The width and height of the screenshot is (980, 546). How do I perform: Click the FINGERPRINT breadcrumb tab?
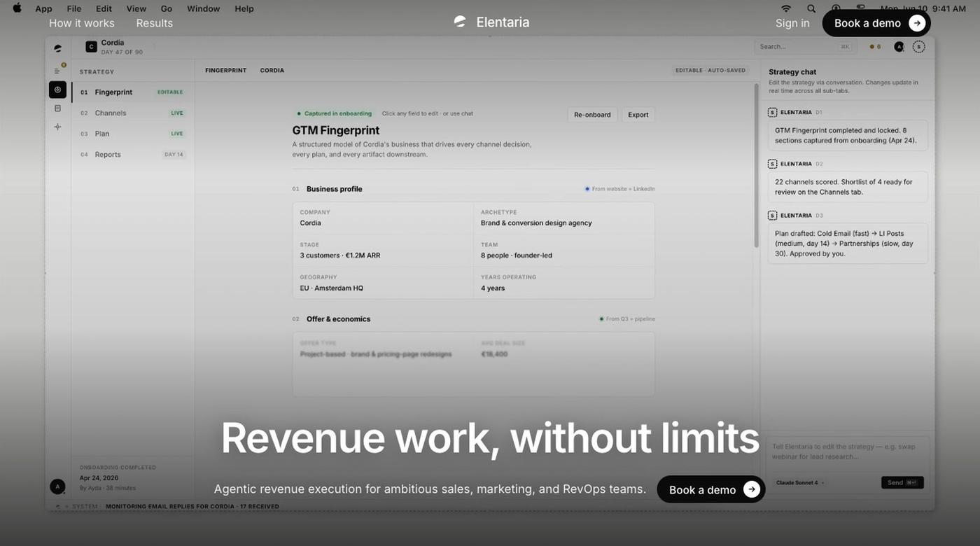pyautogui.click(x=225, y=71)
